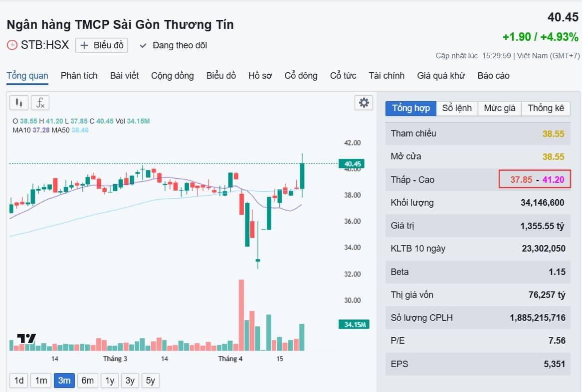Screen dimensions: 582x392
Task: Select the 1d time range
Action: coord(19,381)
